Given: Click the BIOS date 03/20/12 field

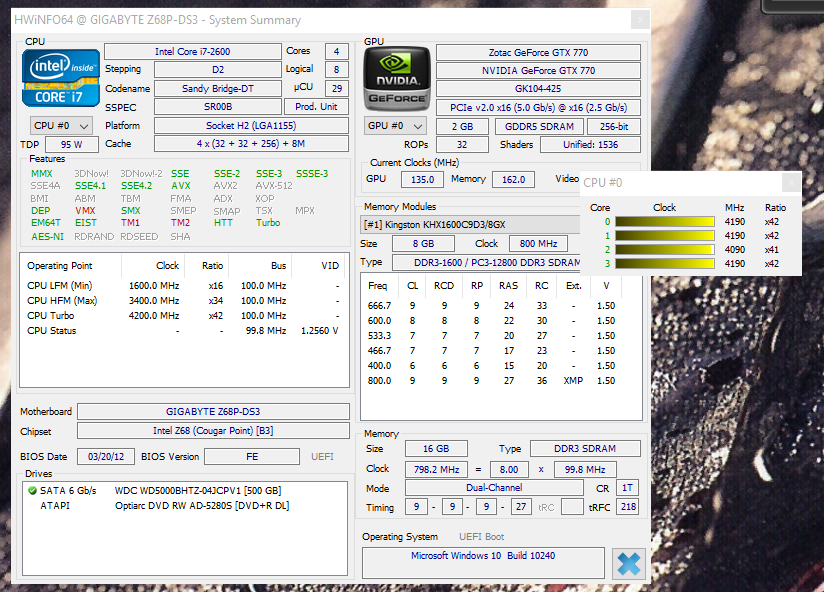Looking at the screenshot, I should click(x=106, y=456).
